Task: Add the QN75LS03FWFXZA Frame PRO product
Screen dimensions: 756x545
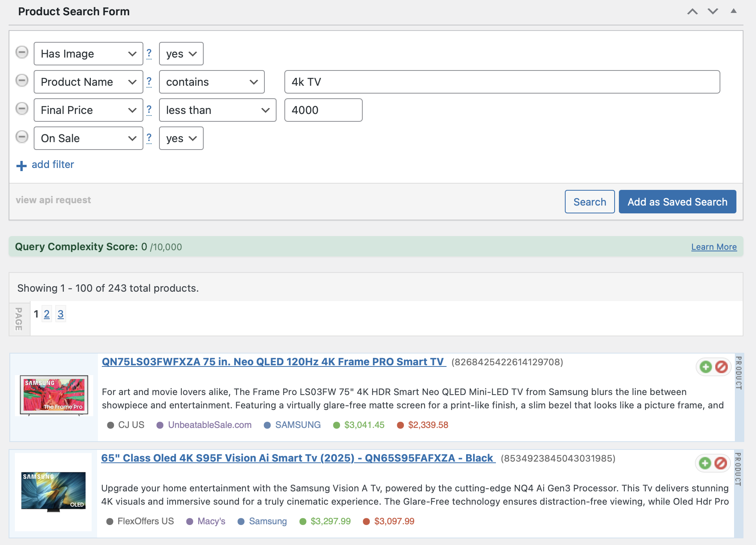Action: pos(705,367)
